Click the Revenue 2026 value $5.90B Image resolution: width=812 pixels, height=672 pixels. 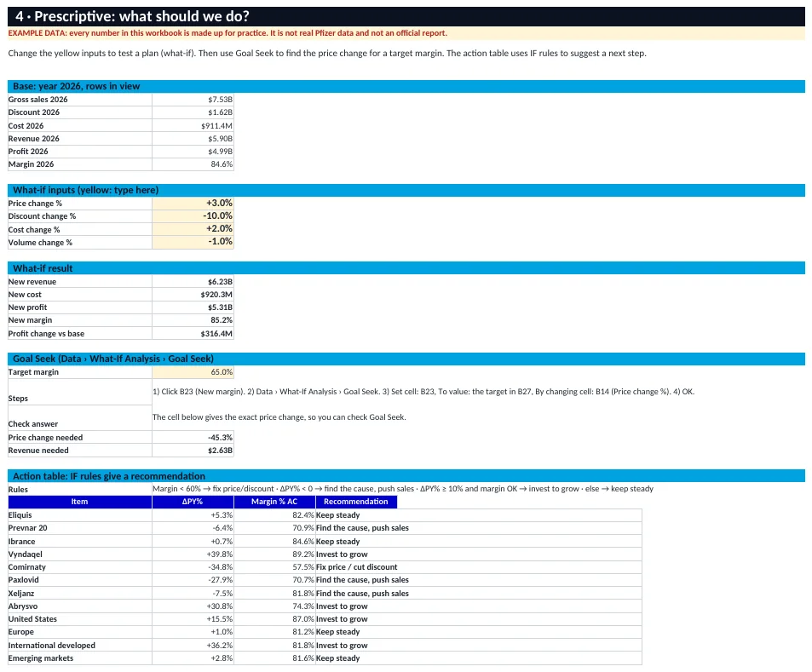coord(193,138)
